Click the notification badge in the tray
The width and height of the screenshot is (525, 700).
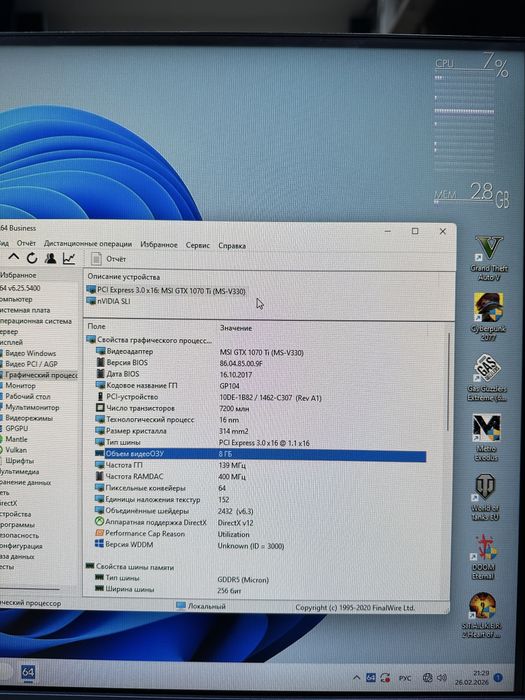499,678
